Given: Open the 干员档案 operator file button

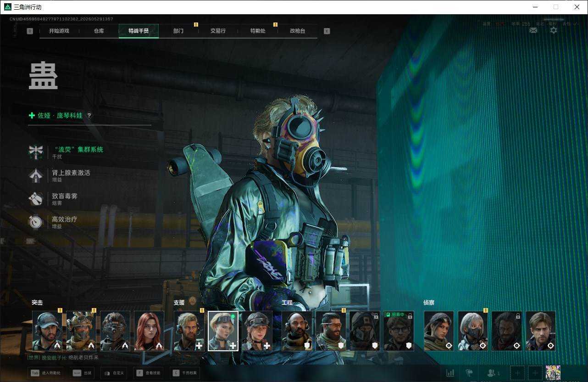Looking at the screenshot, I should point(185,373).
